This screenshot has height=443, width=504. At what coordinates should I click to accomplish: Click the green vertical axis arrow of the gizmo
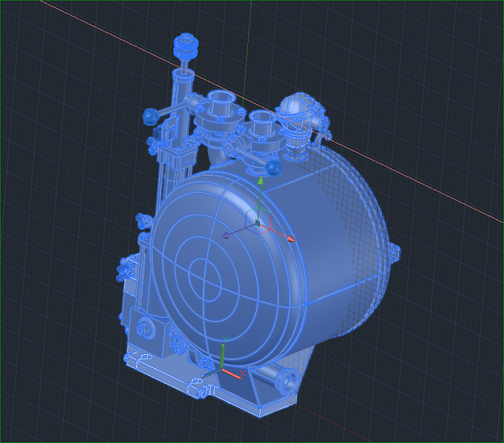tap(261, 181)
